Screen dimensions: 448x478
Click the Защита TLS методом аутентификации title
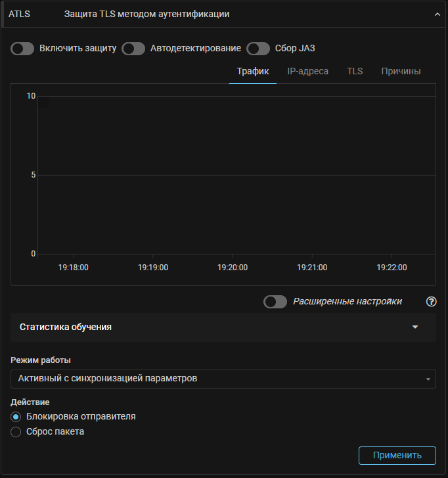[x=146, y=14]
